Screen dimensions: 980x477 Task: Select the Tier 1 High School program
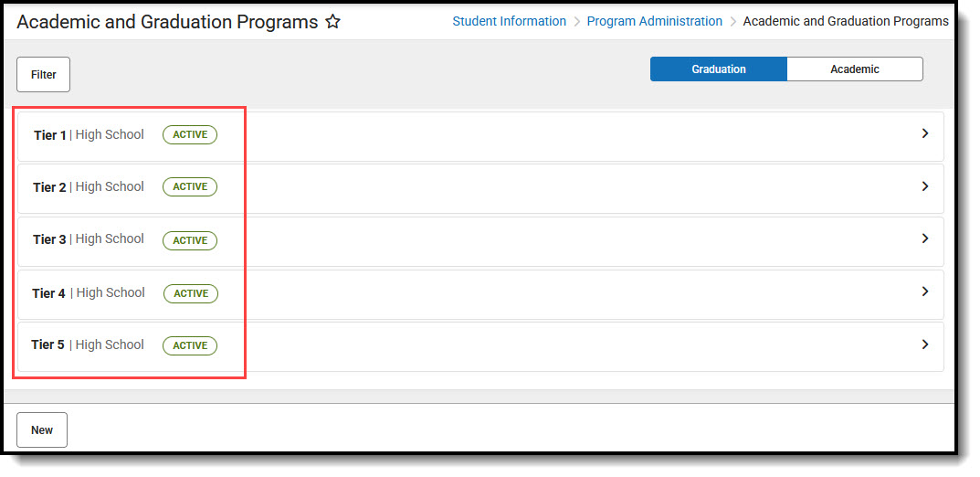click(89, 135)
